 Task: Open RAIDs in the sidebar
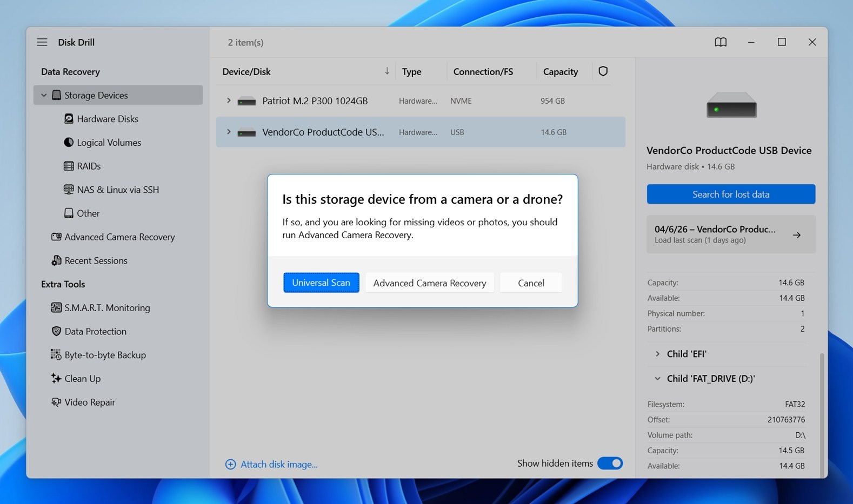point(89,166)
